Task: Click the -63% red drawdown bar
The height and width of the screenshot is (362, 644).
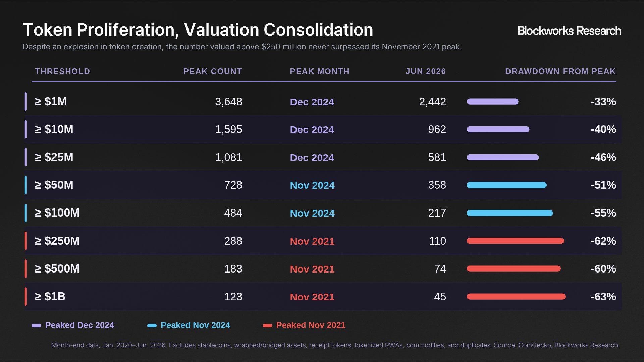Action: coord(516,297)
